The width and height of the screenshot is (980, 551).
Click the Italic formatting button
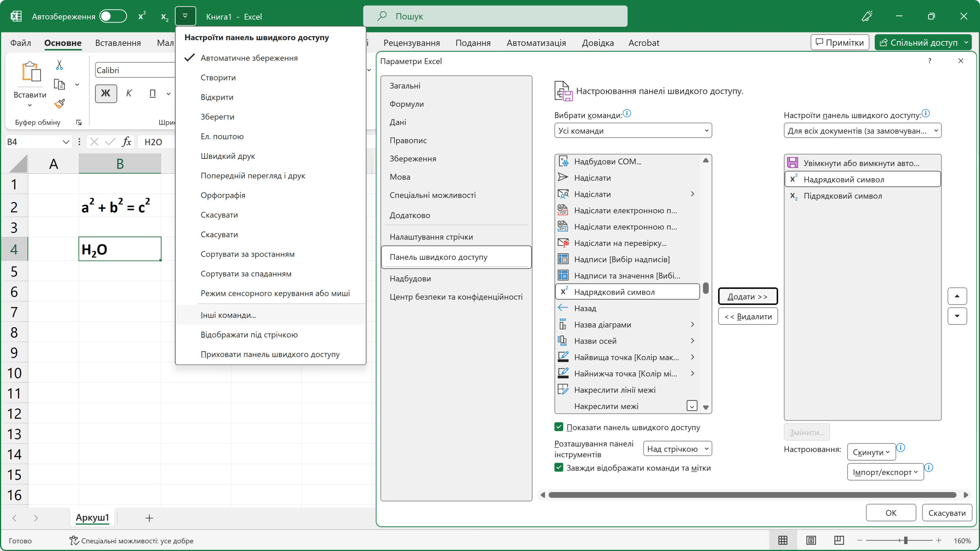129,93
